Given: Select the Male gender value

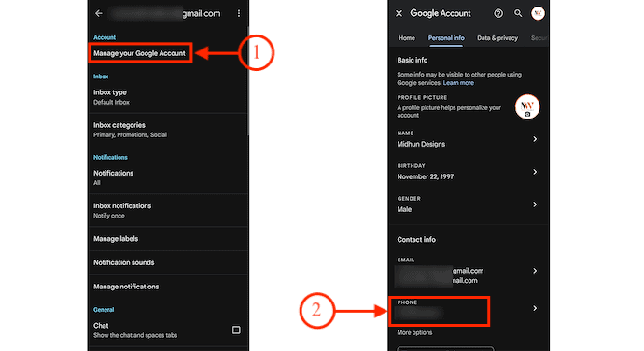Looking at the screenshot, I should (404, 209).
